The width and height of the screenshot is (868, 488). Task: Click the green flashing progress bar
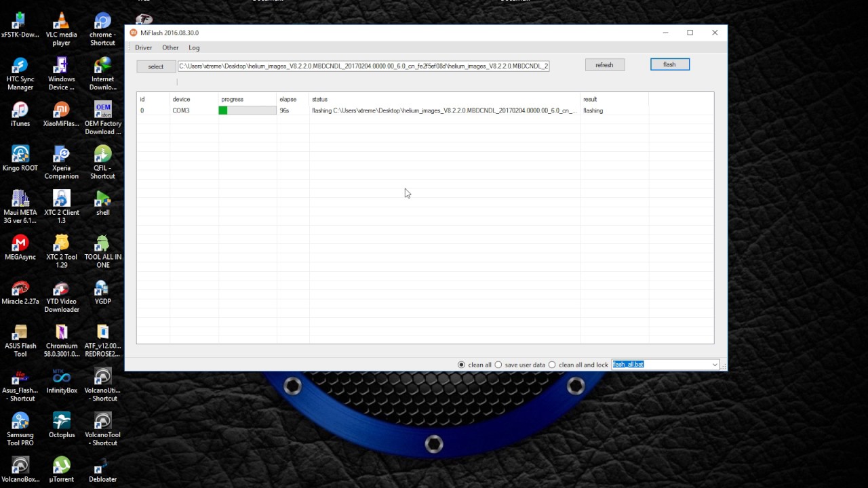[247, 110]
